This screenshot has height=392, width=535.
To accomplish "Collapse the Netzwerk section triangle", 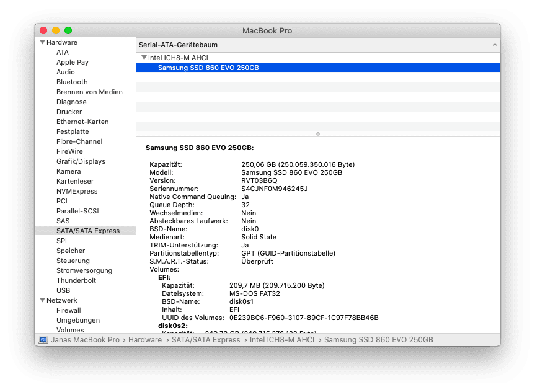I will pos(42,300).
